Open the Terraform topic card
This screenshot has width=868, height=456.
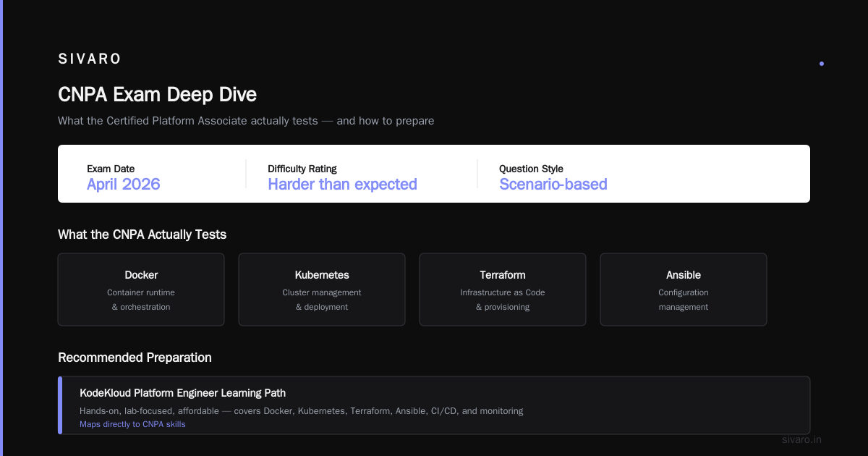pyautogui.click(x=503, y=290)
